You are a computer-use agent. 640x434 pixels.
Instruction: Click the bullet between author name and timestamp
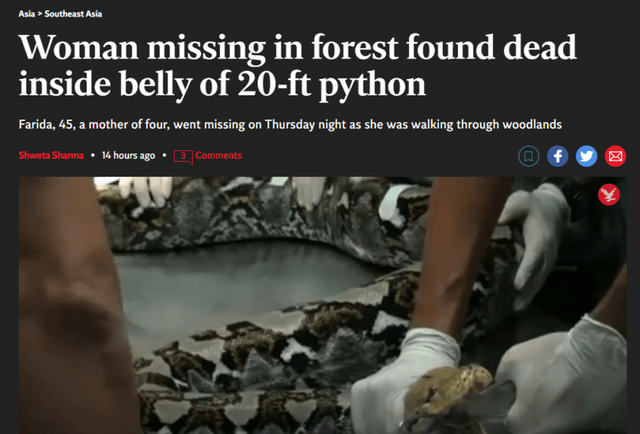pyautogui.click(x=93, y=156)
